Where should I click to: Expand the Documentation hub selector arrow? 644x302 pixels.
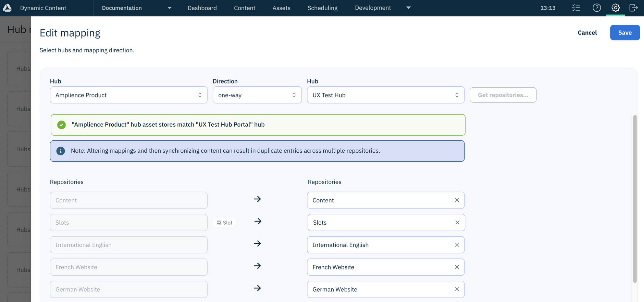[170, 8]
